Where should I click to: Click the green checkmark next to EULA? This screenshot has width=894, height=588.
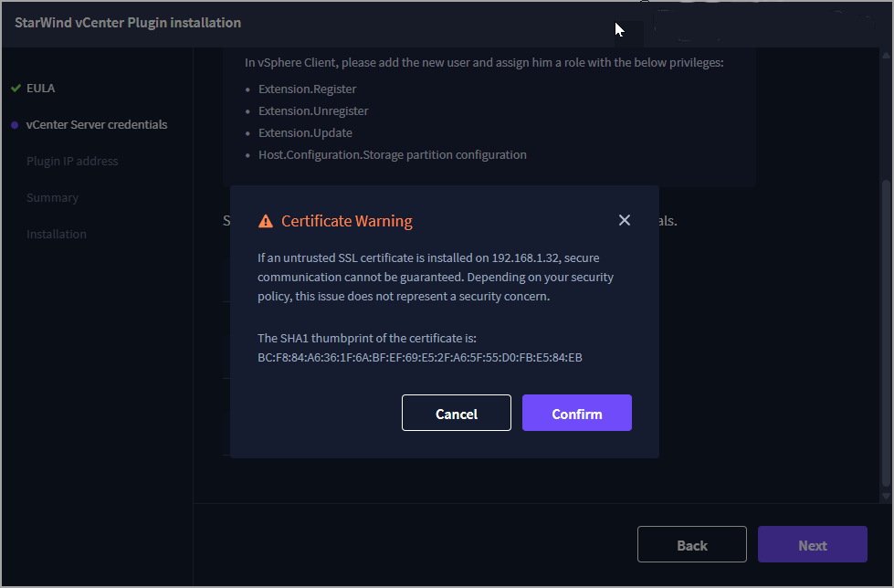[16, 89]
